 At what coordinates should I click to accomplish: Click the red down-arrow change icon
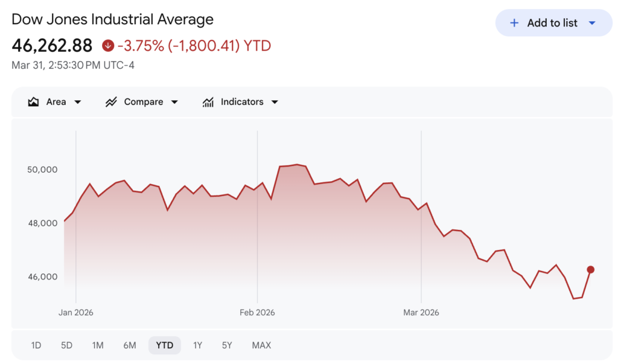(108, 45)
